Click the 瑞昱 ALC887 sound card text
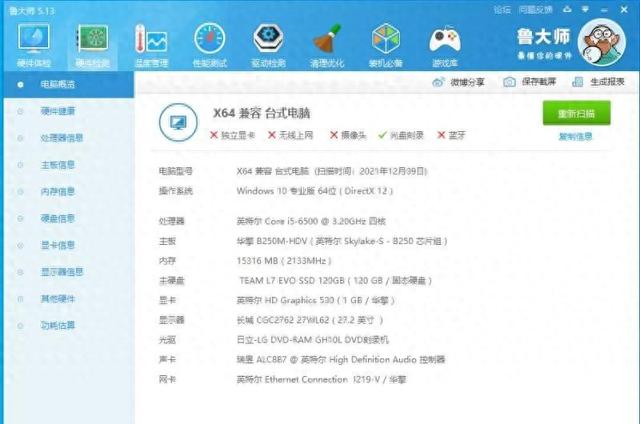The width and height of the screenshot is (640, 424). [341, 360]
